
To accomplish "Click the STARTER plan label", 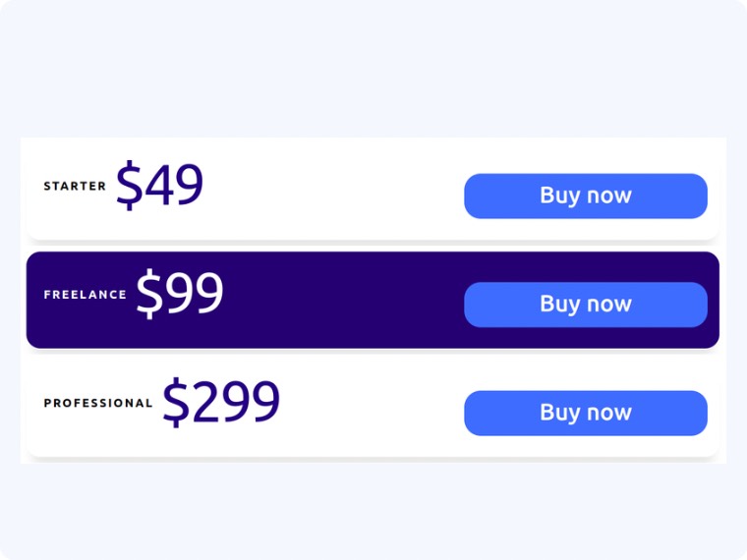I will pyautogui.click(x=75, y=187).
